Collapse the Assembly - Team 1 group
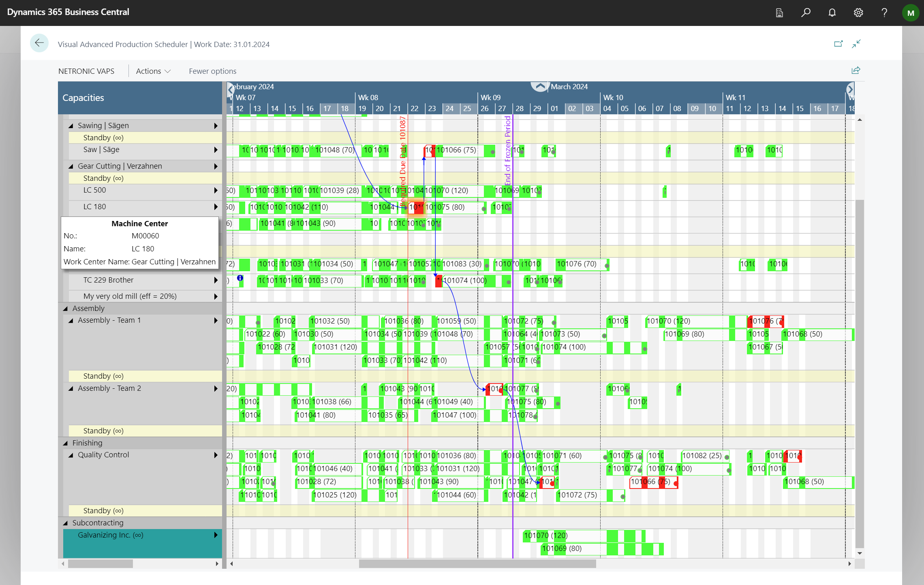Image resolution: width=924 pixels, height=585 pixels. pos(73,319)
